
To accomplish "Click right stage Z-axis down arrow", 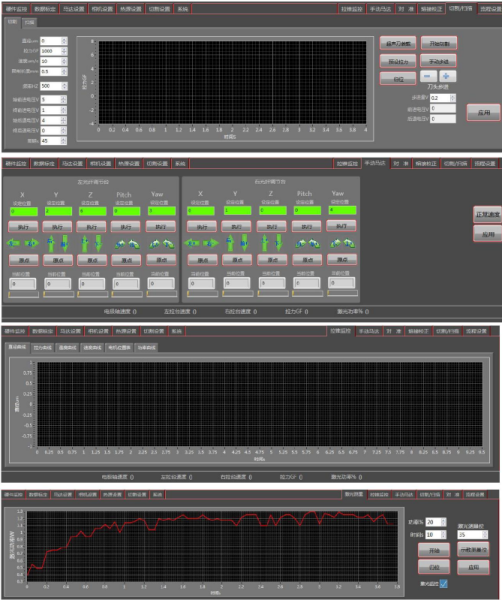I will [279, 243].
